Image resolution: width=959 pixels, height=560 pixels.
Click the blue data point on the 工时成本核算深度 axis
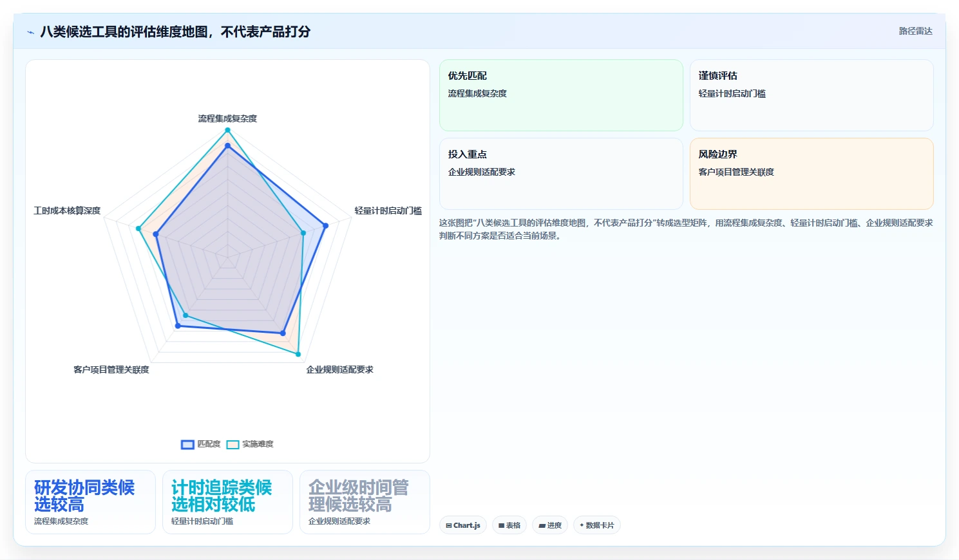click(x=156, y=234)
